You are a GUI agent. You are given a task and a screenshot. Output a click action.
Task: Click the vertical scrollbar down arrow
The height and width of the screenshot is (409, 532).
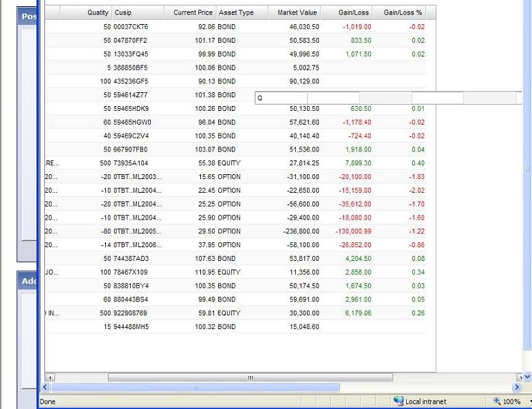pyautogui.click(x=527, y=377)
